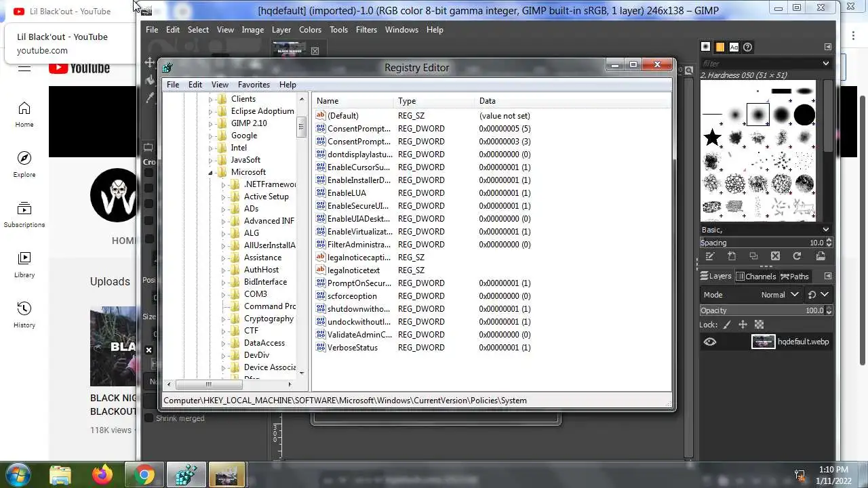The height and width of the screenshot is (488, 868).
Task: Sort registry values by Type column
Action: [x=435, y=101]
